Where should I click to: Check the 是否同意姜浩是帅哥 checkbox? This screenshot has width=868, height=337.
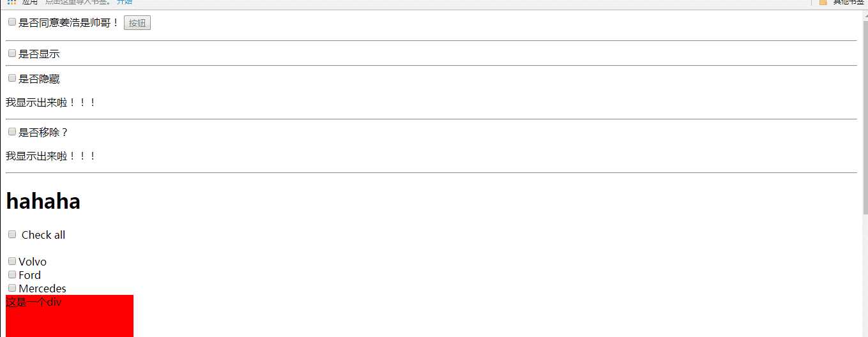point(12,22)
